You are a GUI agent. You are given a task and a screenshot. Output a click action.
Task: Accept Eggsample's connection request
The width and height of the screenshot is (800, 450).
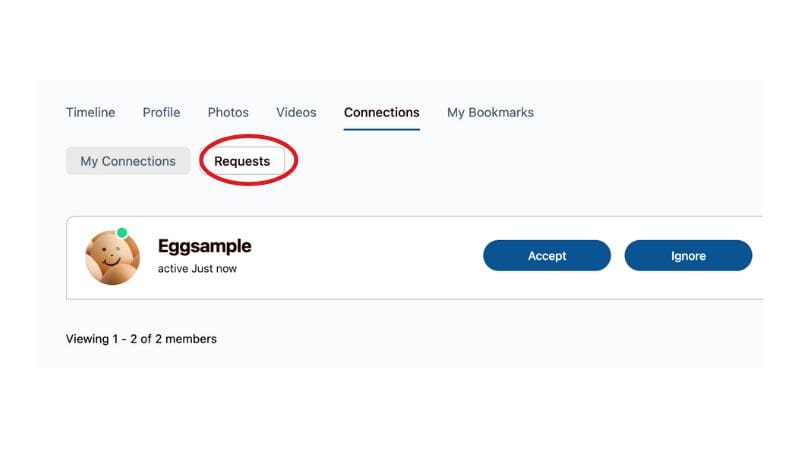click(x=547, y=255)
